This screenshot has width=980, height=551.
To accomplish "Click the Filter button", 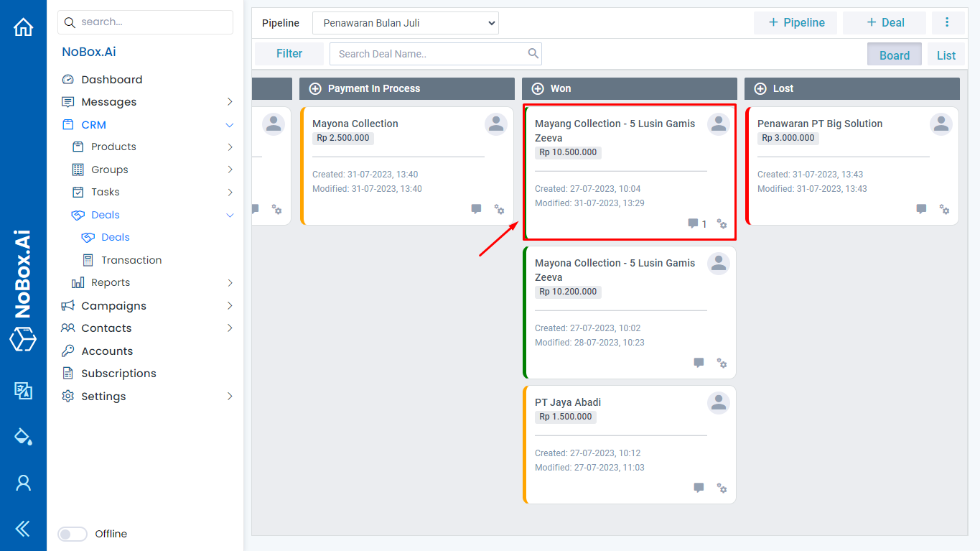I will tap(289, 53).
